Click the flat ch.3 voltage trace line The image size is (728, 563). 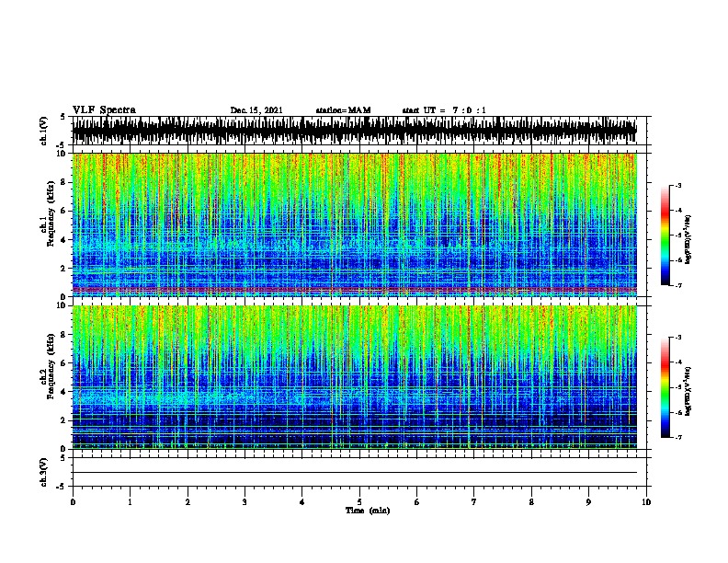354,473
